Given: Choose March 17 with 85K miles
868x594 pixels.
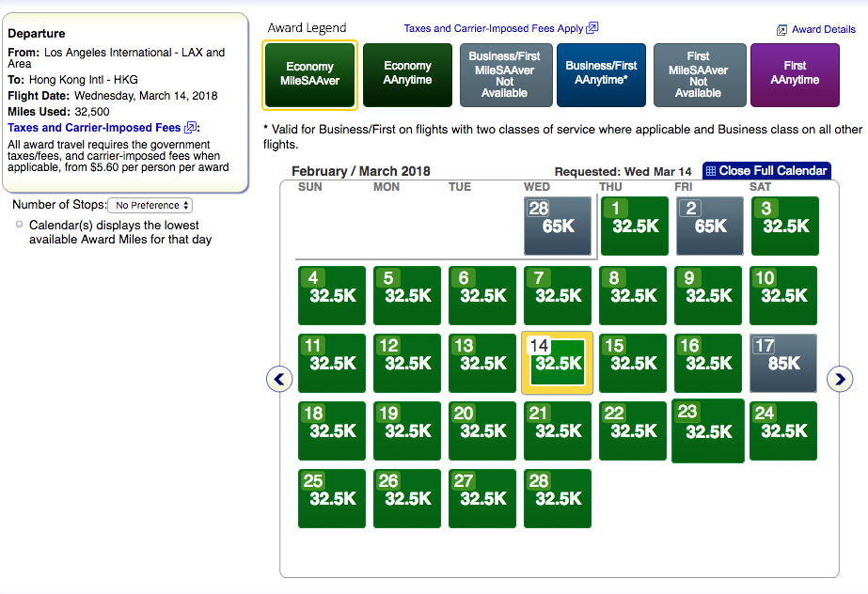Looking at the screenshot, I should tap(783, 363).
